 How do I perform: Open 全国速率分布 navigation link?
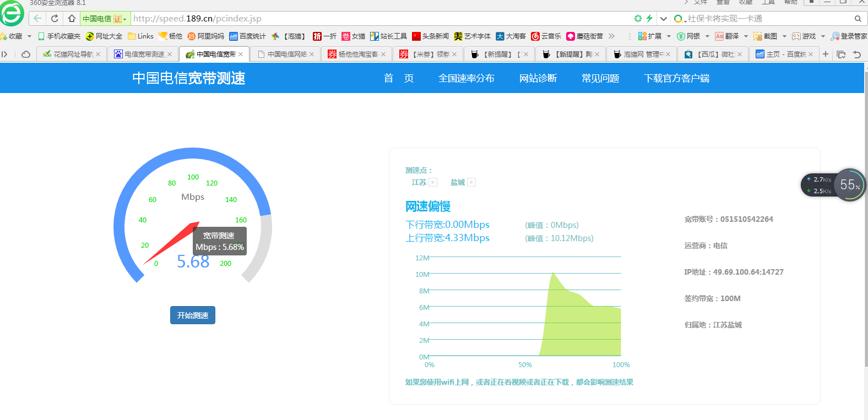tap(466, 78)
